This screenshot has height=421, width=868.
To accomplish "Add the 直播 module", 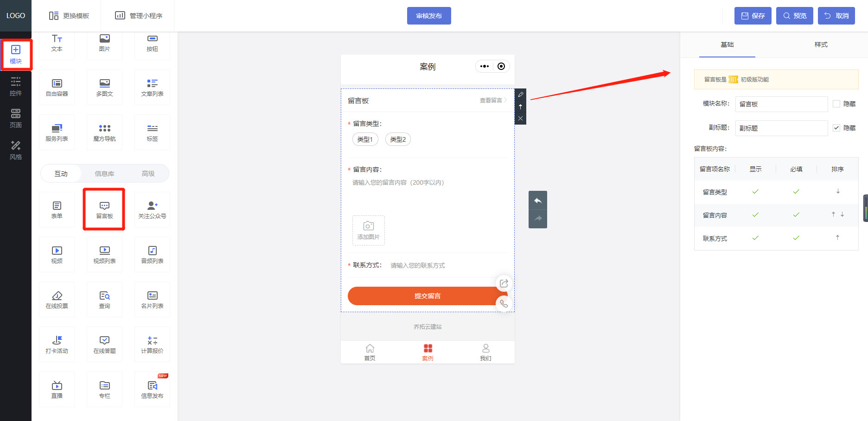I will [x=57, y=390].
